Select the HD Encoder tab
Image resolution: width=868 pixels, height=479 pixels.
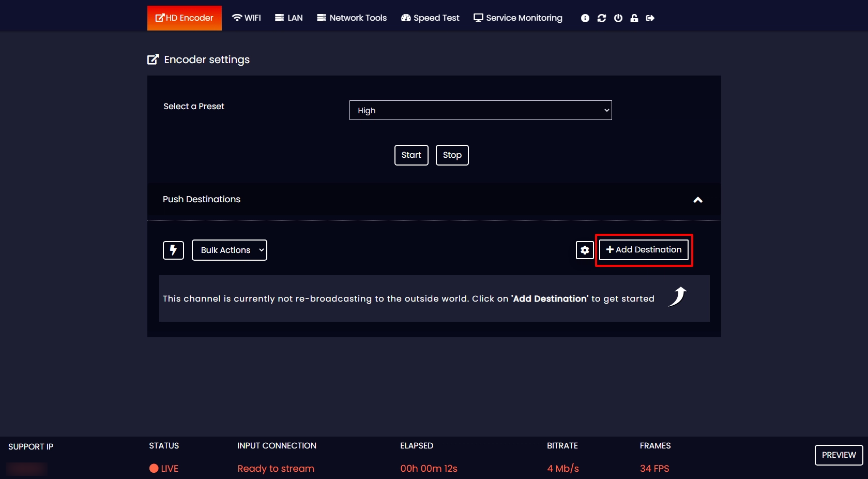coord(184,18)
